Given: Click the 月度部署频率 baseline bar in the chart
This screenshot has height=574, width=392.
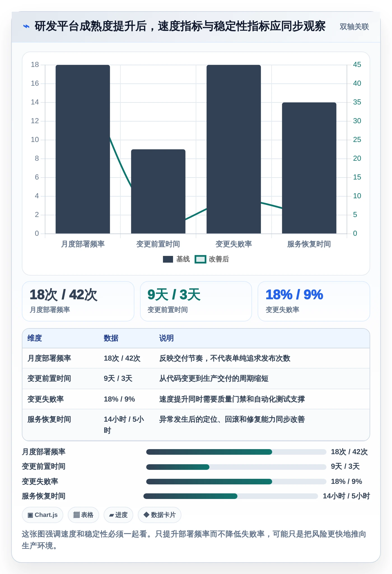Looking at the screenshot, I should [x=83, y=149].
